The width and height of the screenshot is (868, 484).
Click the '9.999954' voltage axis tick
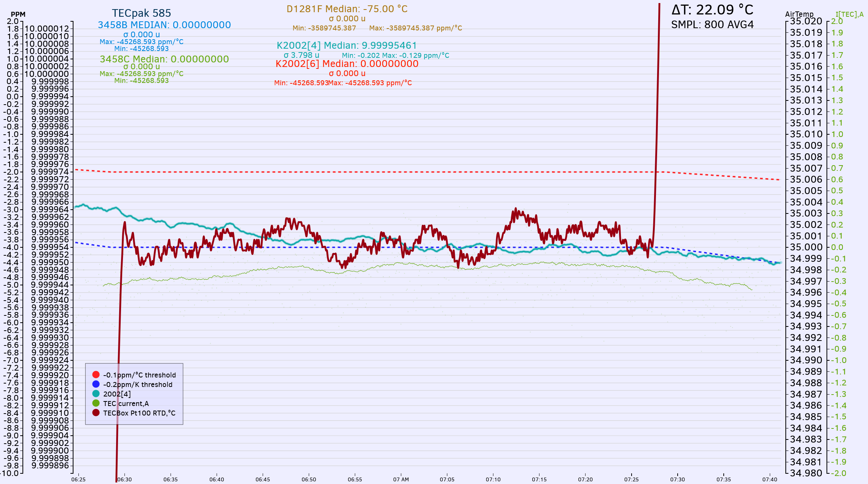(x=50, y=247)
